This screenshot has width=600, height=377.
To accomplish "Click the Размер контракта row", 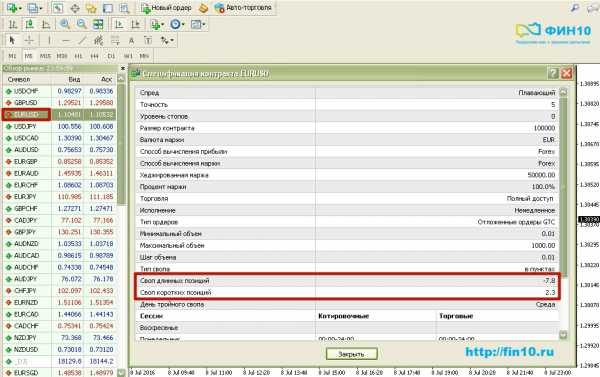I will pos(347,128).
